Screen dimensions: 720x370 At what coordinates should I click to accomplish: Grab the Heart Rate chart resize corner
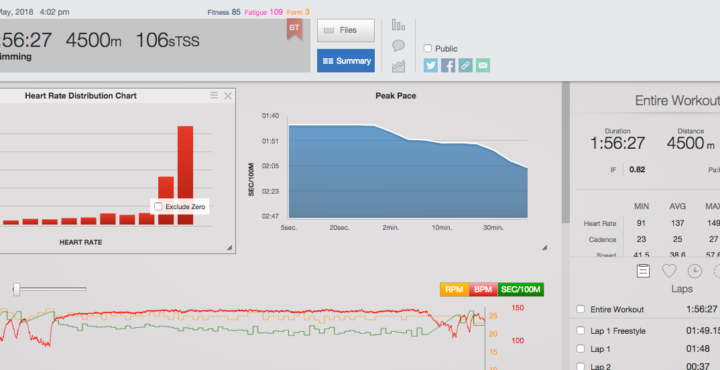[x=229, y=248]
